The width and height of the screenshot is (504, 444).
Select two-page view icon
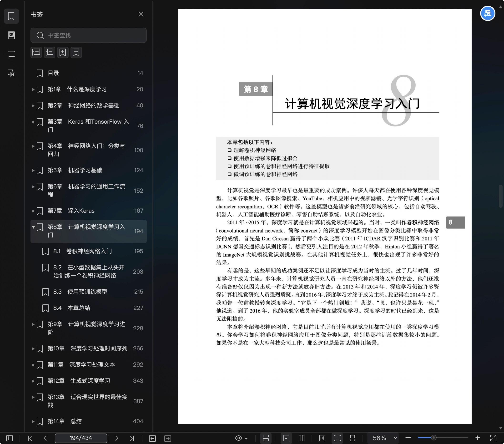pyautogui.click(x=301, y=438)
